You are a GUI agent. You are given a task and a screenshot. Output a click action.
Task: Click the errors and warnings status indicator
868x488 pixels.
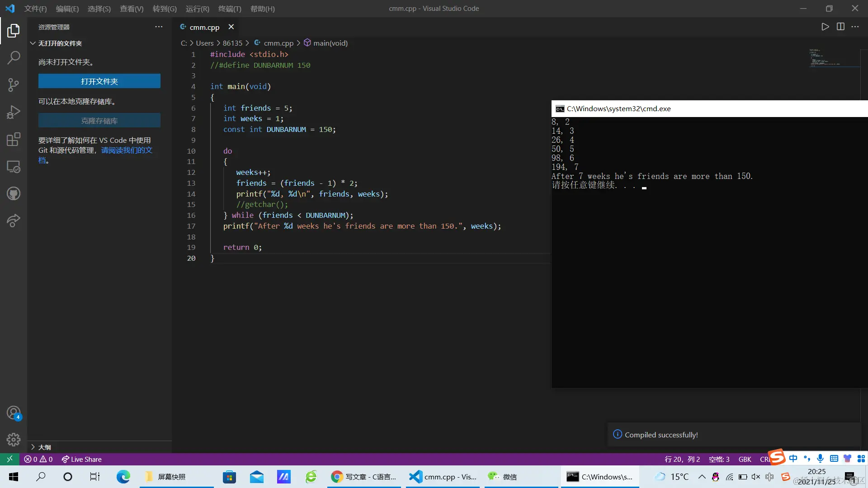coord(38,459)
